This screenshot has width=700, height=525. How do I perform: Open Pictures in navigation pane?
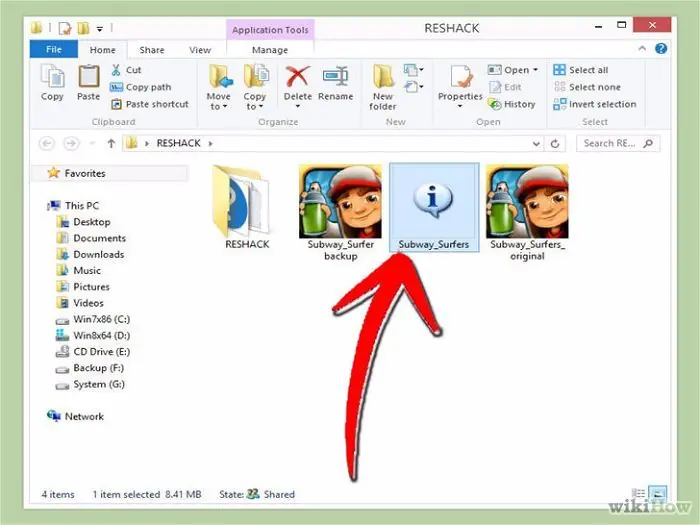[x=83, y=287]
